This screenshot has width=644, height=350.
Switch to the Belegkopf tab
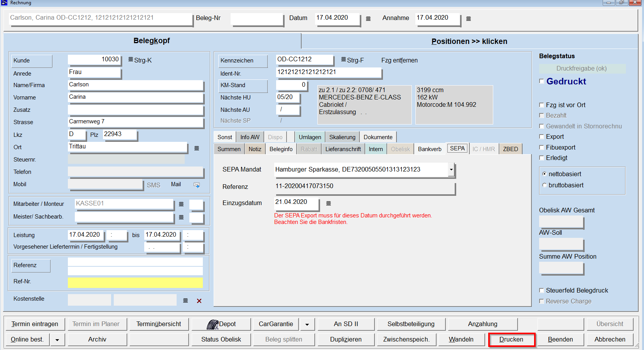click(x=152, y=41)
